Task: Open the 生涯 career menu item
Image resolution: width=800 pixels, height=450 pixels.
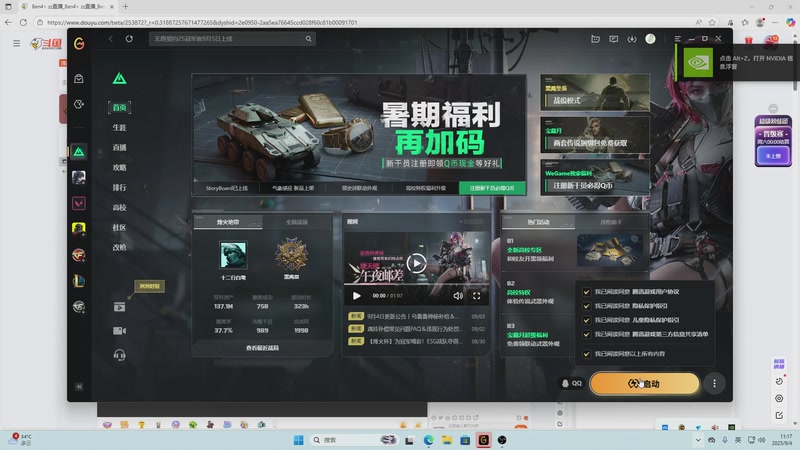Action: point(119,128)
